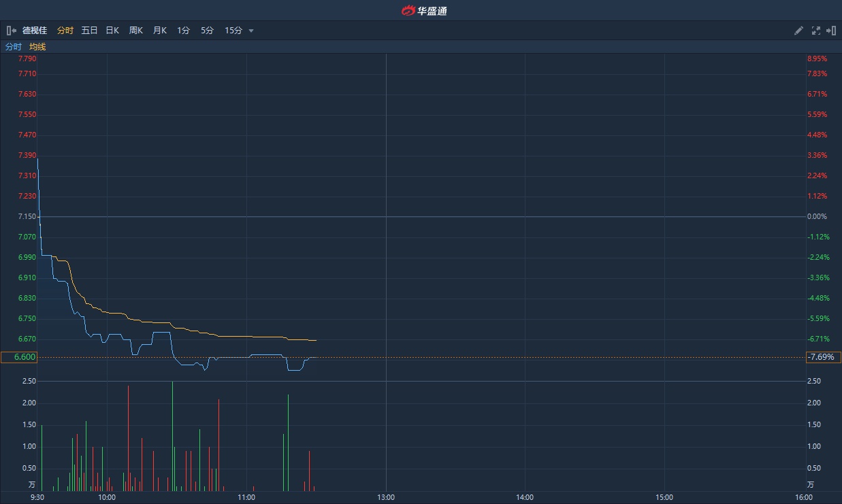Select the 5分 five-minute chart
842x504 pixels.
point(207,31)
